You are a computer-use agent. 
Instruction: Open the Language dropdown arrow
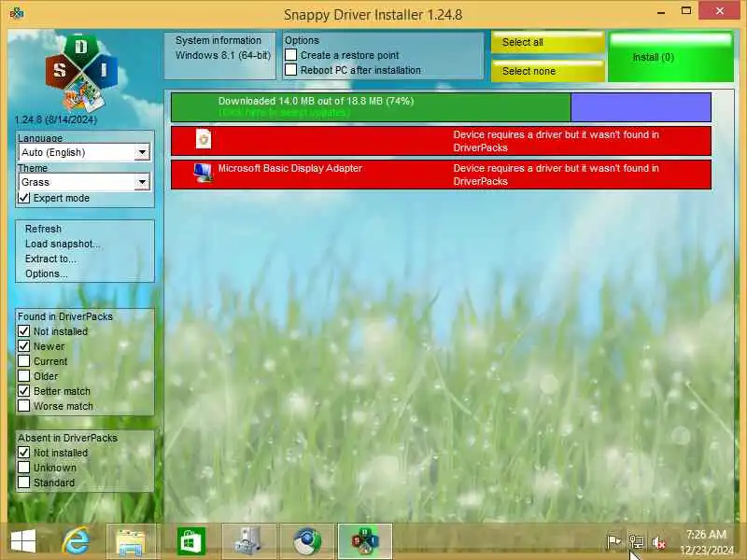[x=142, y=152]
